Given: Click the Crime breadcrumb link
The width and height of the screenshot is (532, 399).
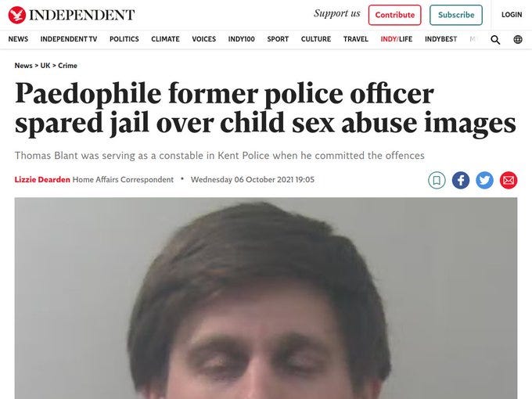Looking at the screenshot, I should coord(67,66).
